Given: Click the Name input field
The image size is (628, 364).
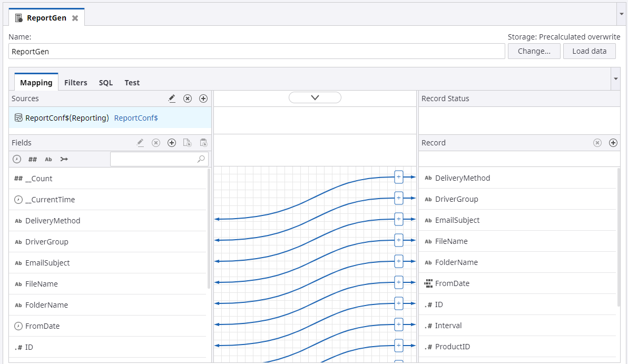Looking at the screenshot, I should (257, 52).
